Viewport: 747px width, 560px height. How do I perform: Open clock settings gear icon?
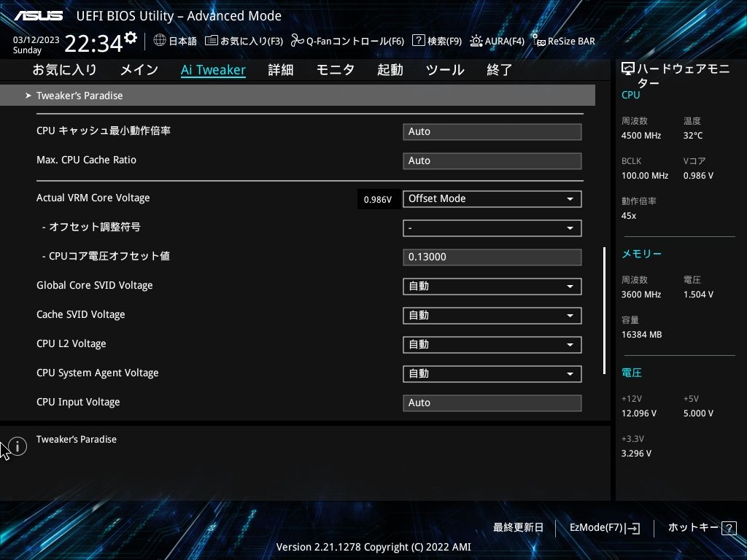(131, 38)
